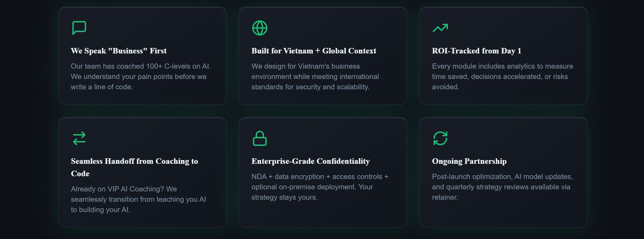
Task: Click the swap arrows handoff icon
Action: [79, 138]
